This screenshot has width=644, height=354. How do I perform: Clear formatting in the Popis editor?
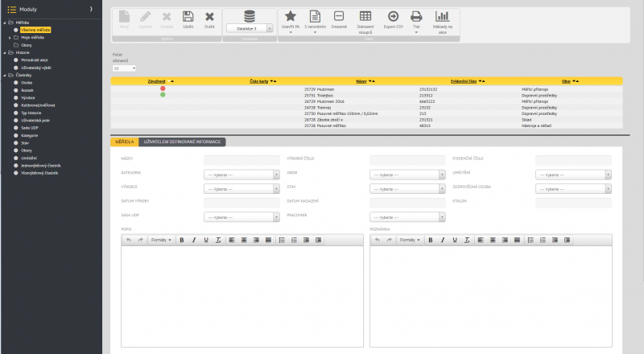pyautogui.click(x=218, y=240)
